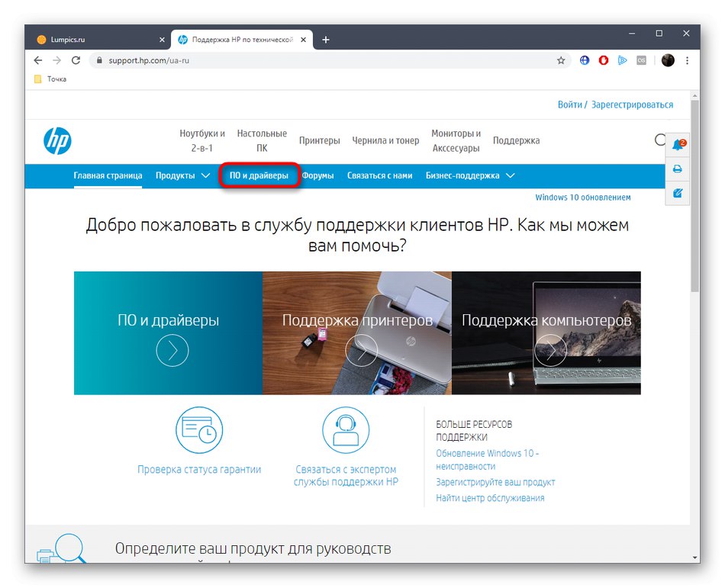
Task: Open Связаться с нами menu item
Action: pyautogui.click(x=379, y=175)
